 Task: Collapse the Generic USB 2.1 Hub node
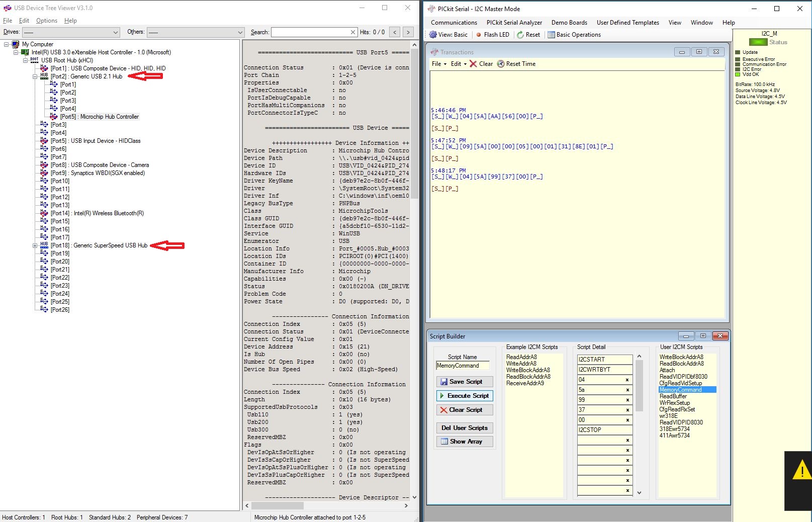[35, 76]
